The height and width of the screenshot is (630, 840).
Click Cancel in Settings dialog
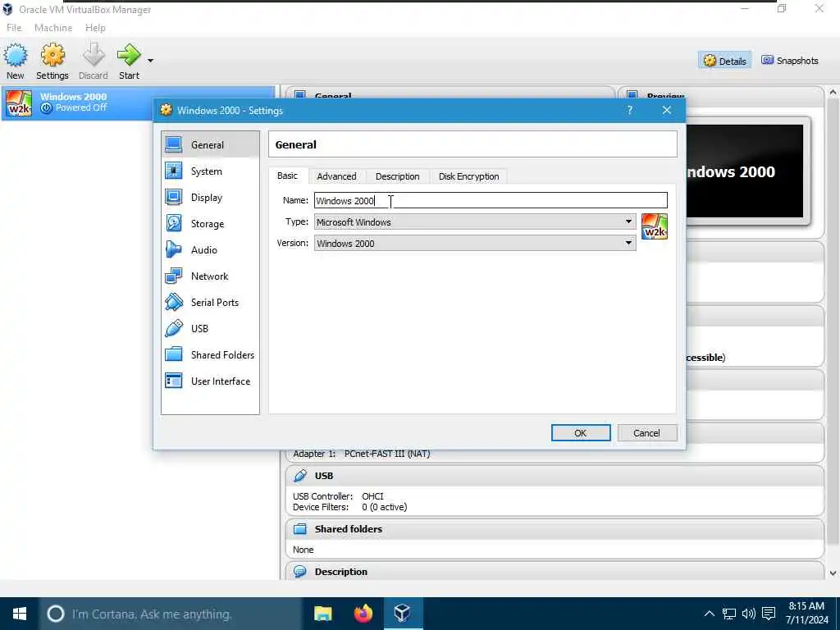click(x=647, y=433)
